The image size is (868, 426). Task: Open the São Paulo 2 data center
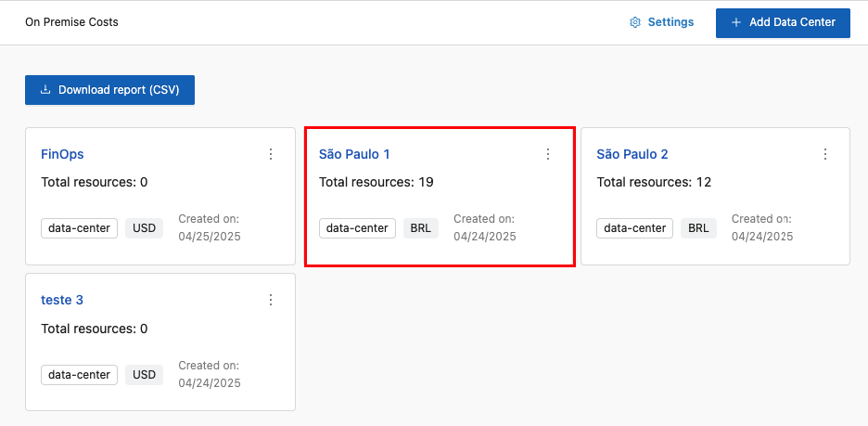tap(632, 154)
